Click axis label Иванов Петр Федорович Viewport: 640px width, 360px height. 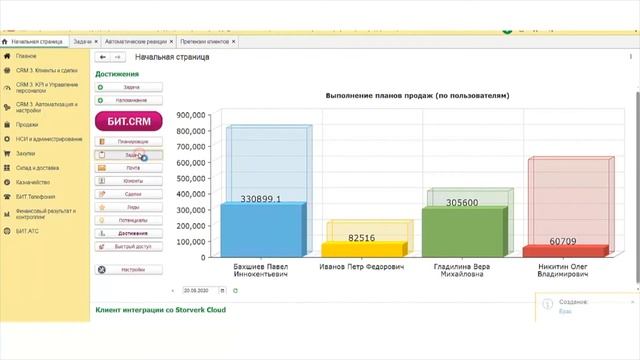coord(362,267)
